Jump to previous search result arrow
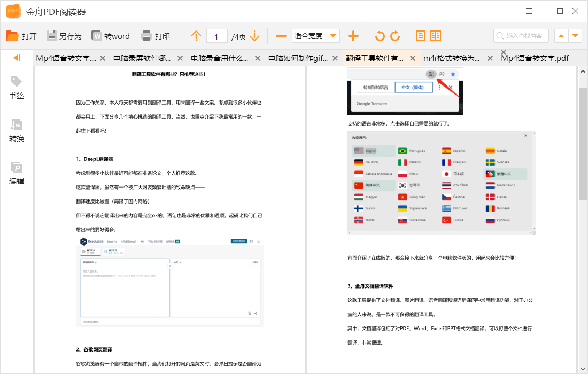The height and width of the screenshot is (374, 588). point(561,36)
